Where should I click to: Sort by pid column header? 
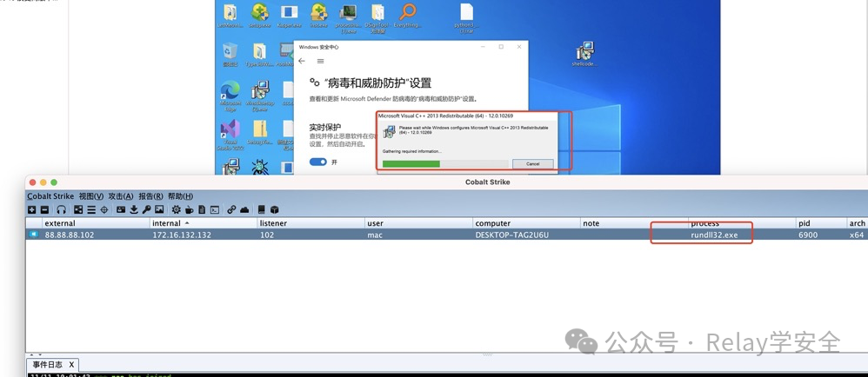click(822, 223)
